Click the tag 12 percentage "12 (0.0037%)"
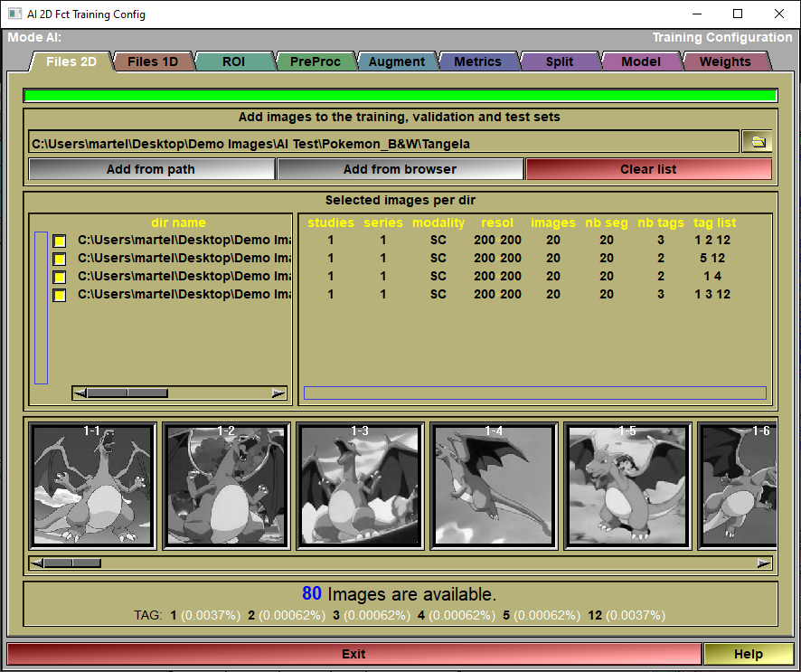 627,615
